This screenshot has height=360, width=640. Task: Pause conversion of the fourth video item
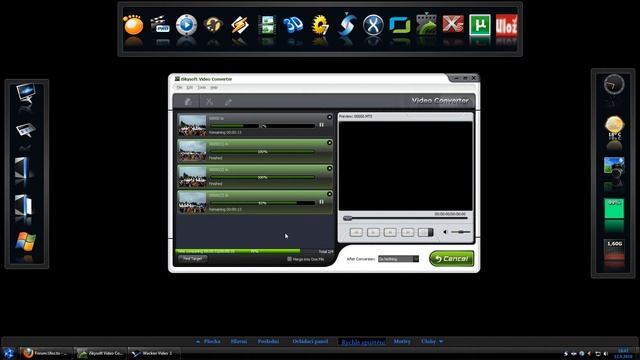322,202
